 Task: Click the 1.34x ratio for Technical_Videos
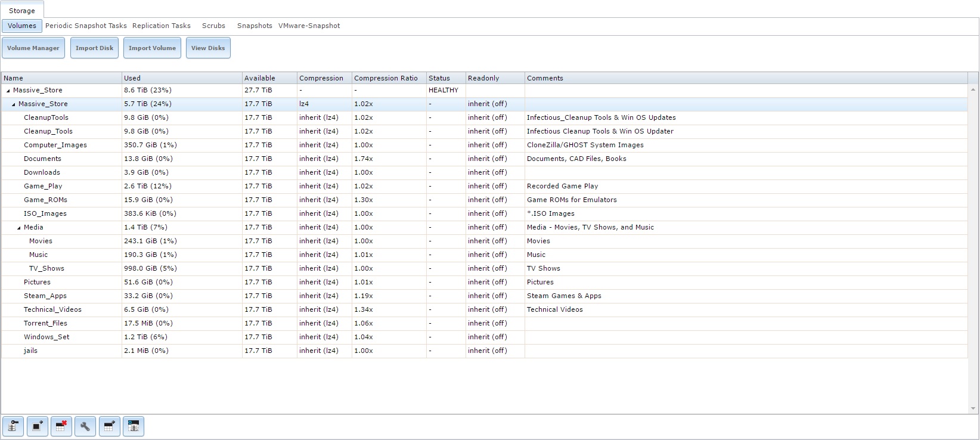click(364, 310)
